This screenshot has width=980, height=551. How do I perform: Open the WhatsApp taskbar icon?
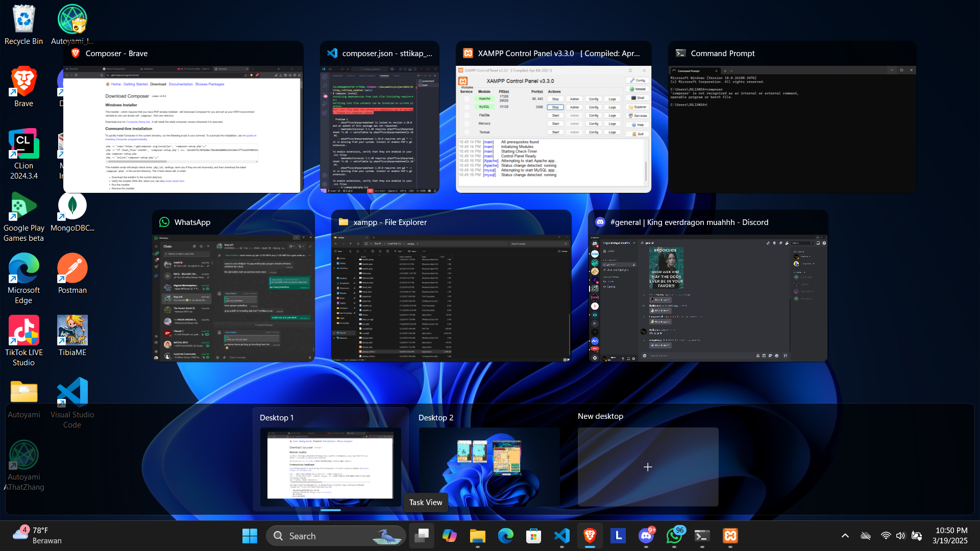coord(674,536)
